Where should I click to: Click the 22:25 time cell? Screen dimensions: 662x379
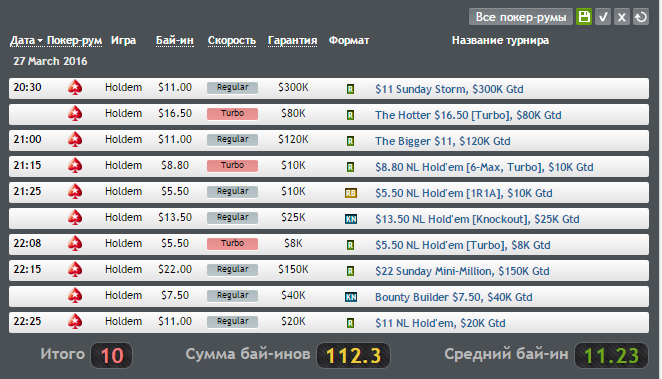(27, 321)
